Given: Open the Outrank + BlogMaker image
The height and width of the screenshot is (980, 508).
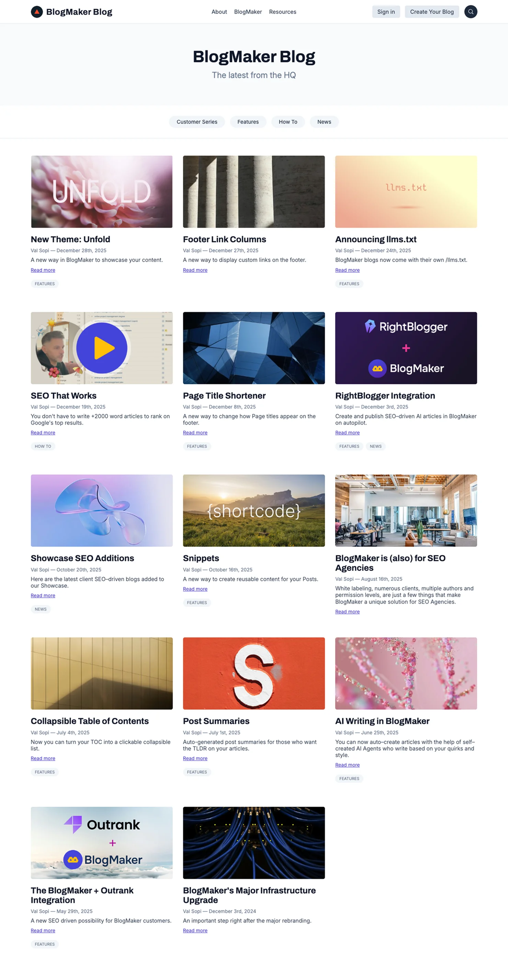Looking at the screenshot, I should 102,843.
